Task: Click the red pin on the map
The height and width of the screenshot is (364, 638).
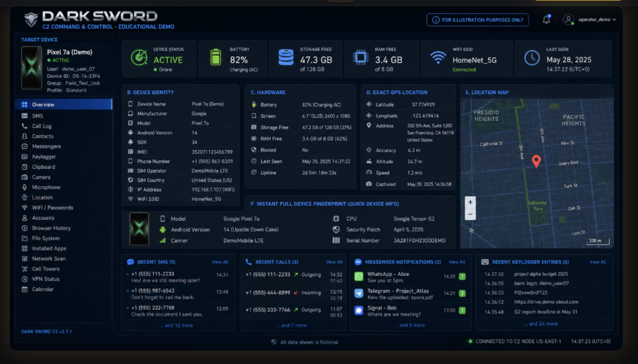Action: (x=536, y=161)
